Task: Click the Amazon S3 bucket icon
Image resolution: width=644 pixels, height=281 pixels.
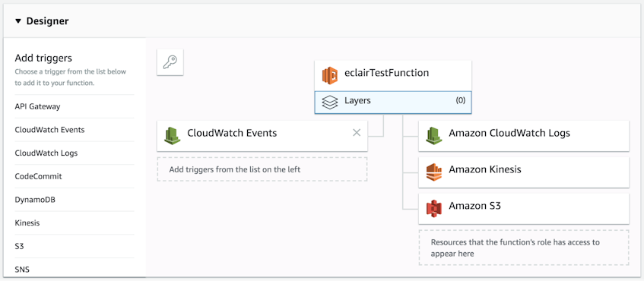Action: coord(433,208)
